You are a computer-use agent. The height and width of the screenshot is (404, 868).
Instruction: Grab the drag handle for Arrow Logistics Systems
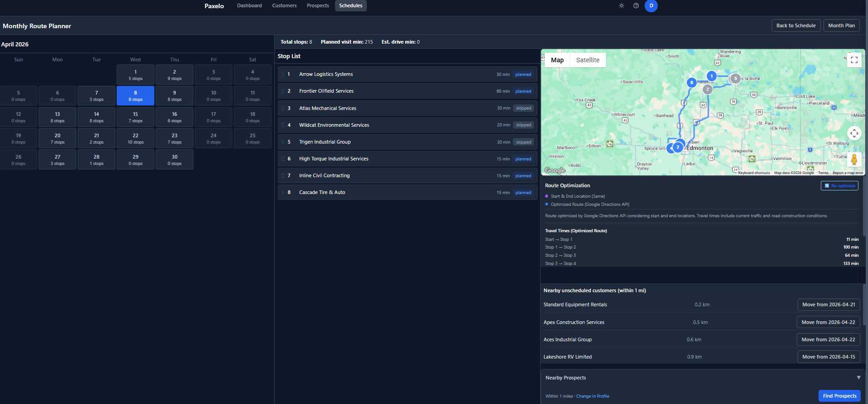(x=283, y=75)
